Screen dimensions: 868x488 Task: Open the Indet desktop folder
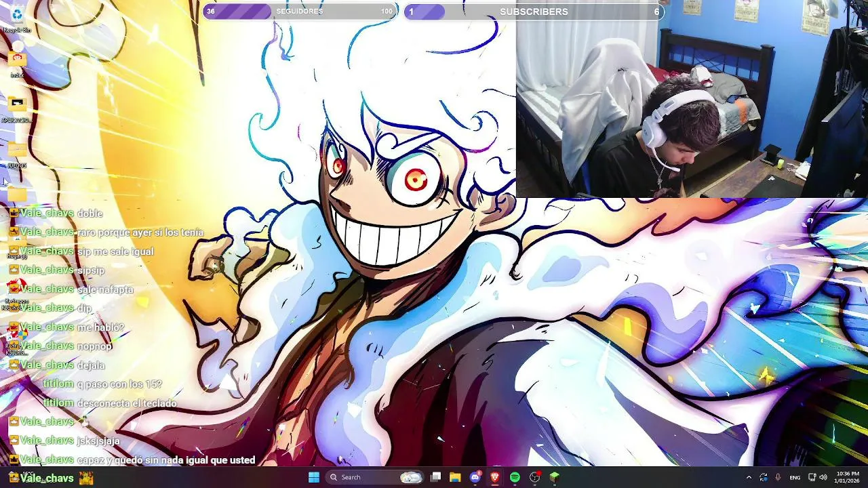point(17,64)
